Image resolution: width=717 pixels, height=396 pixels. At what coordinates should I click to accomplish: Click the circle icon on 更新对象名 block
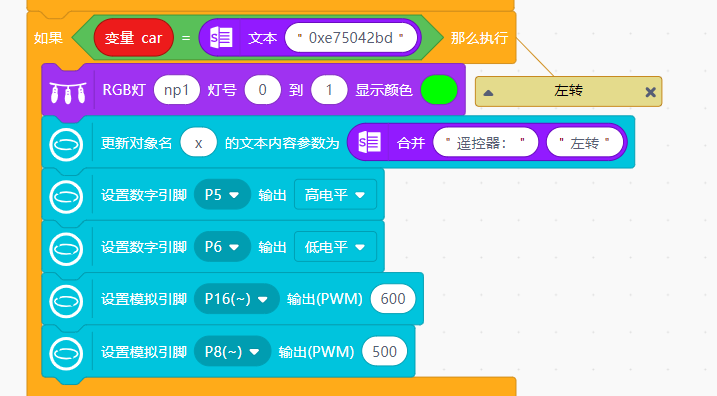66,145
